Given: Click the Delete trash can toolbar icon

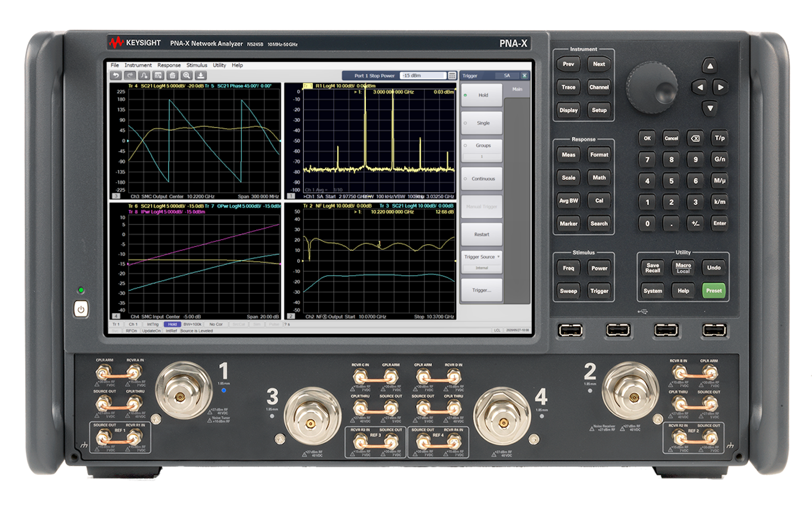Looking at the screenshot, I should [173, 76].
